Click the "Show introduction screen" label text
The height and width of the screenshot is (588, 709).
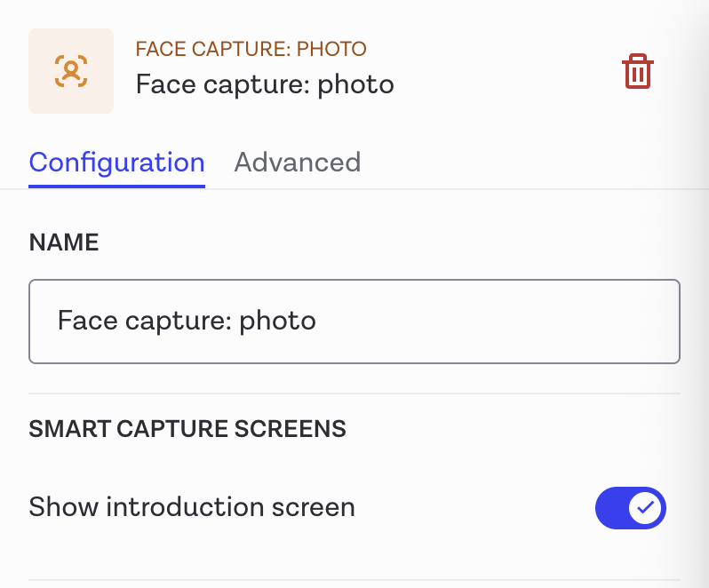[x=192, y=507]
